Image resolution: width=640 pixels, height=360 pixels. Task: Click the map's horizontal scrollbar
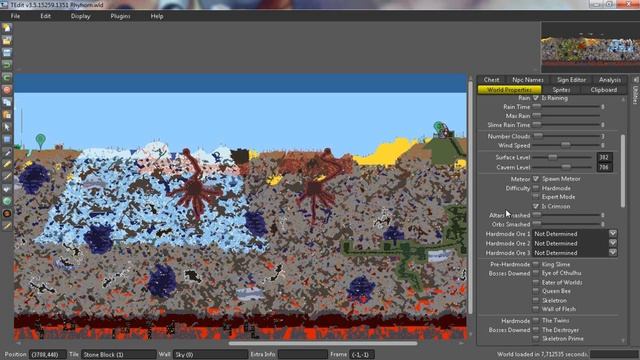[323, 344]
